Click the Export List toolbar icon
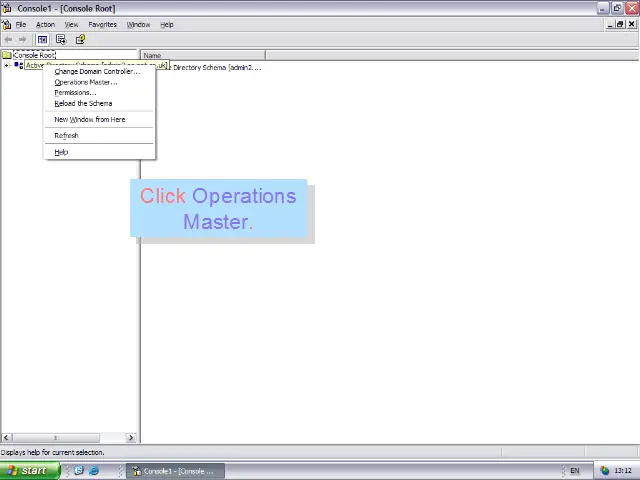640x480 pixels. tap(61, 39)
